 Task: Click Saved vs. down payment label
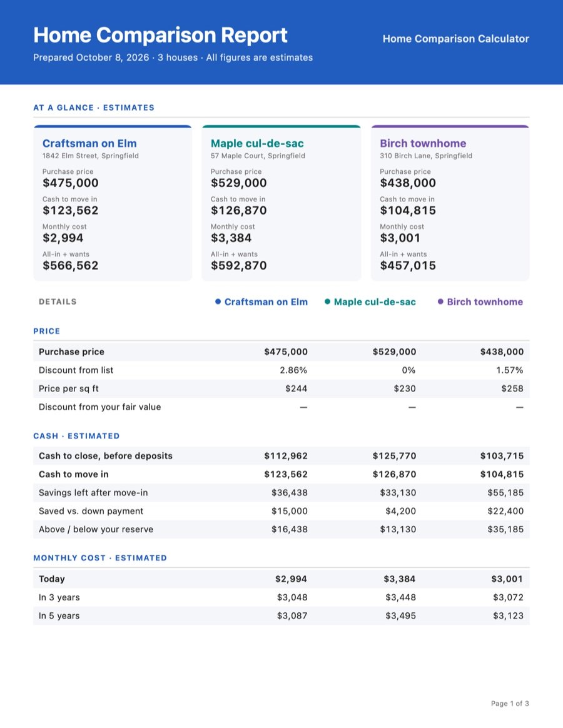tap(91, 511)
